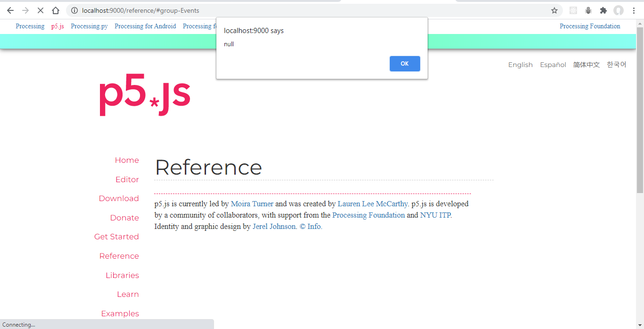644x329 pixels.
Task: Click the p5.js logo
Action: pyautogui.click(x=144, y=95)
